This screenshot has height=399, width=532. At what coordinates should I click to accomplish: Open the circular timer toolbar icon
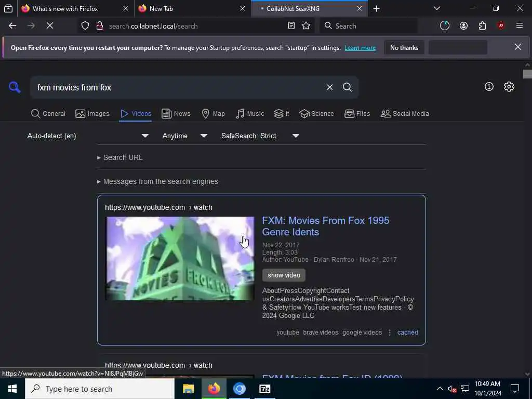coord(445,26)
